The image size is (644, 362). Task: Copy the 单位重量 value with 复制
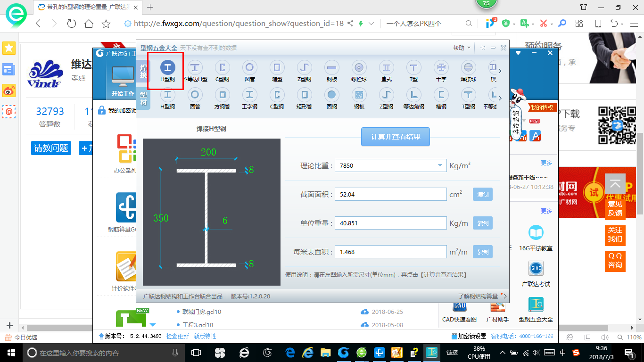click(483, 223)
